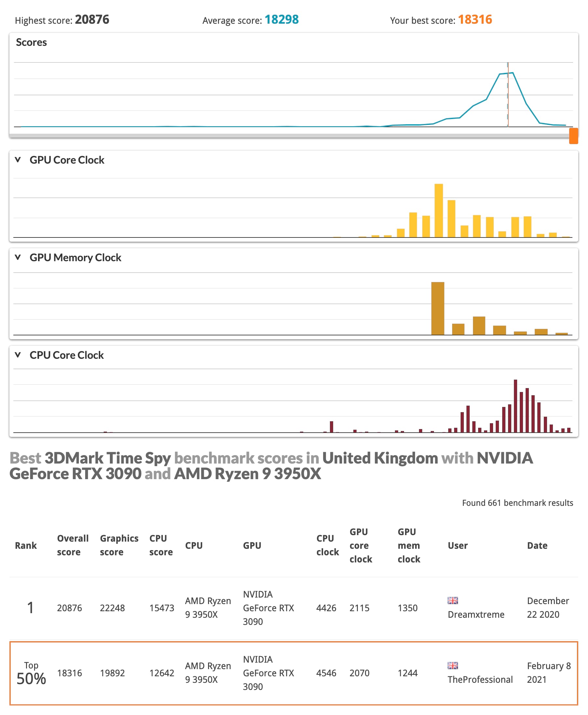588x715 pixels.
Task: Click the Highest score value 20876
Action: tap(92, 20)
